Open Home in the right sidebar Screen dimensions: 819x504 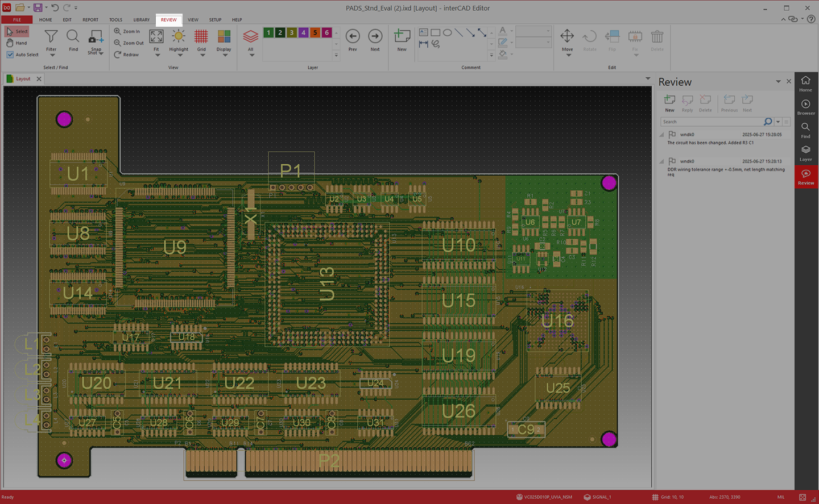coord(806,84)
